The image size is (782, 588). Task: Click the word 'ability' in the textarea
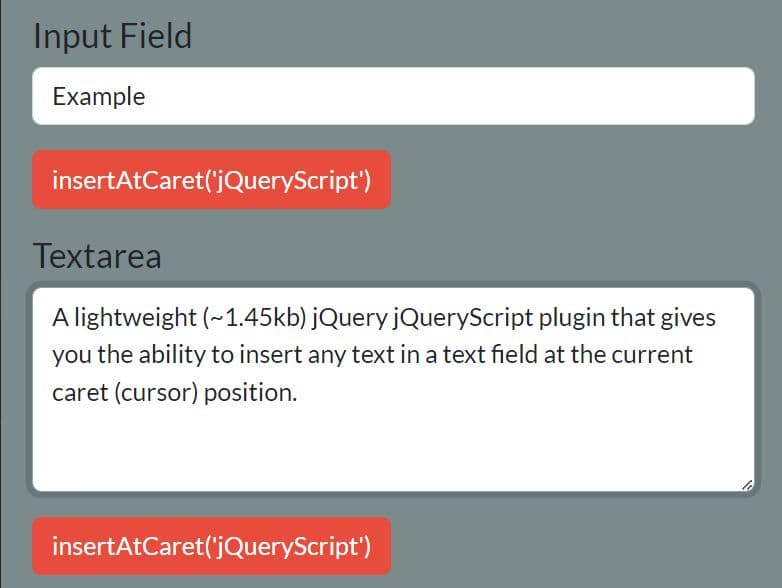pyautogui.click(x=172, y=356)
